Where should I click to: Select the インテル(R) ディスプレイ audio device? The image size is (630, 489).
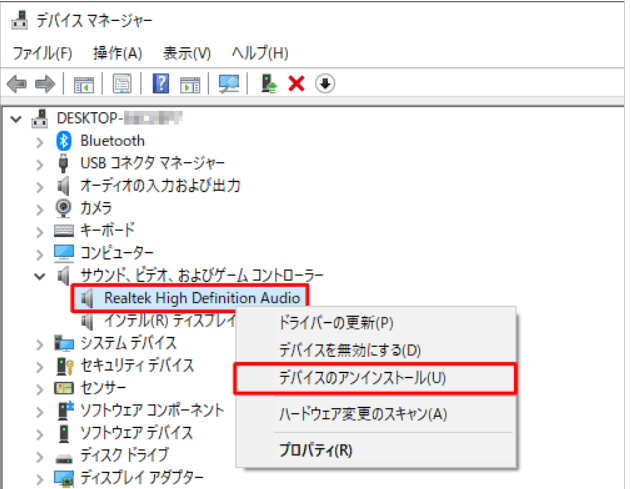(170, 321)
